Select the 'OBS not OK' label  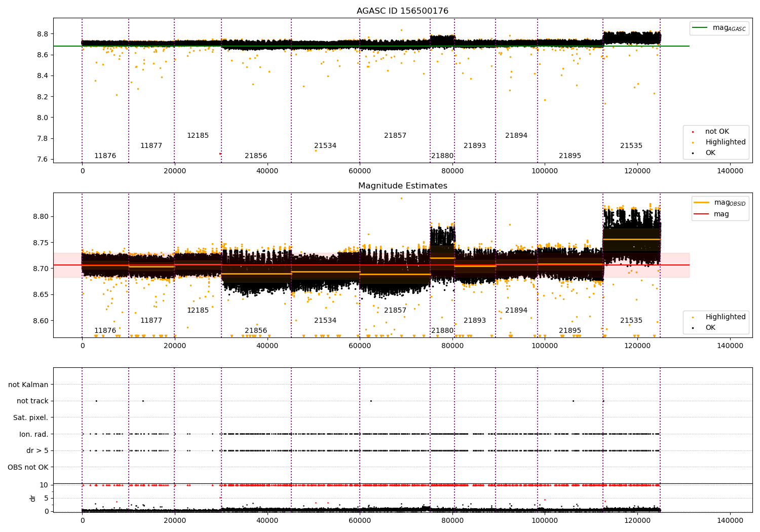(28, 467)
